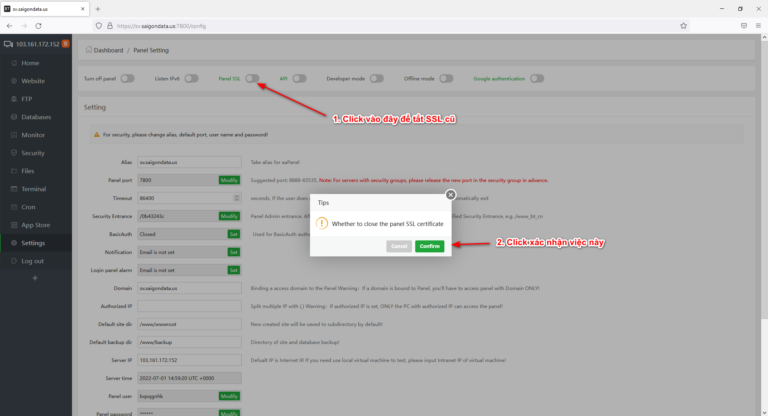
Task: Confirm closing the panel SSL certificate
Action: (429, 246)
